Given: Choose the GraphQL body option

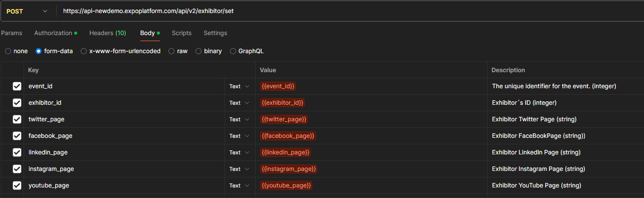Looking at the screenshot, I should 247,51.
